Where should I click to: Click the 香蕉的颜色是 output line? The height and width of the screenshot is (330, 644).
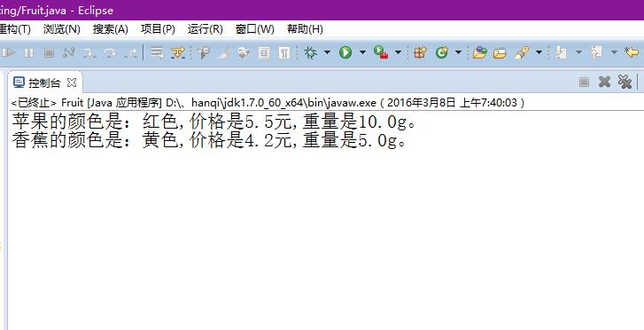tap(209, 141)
